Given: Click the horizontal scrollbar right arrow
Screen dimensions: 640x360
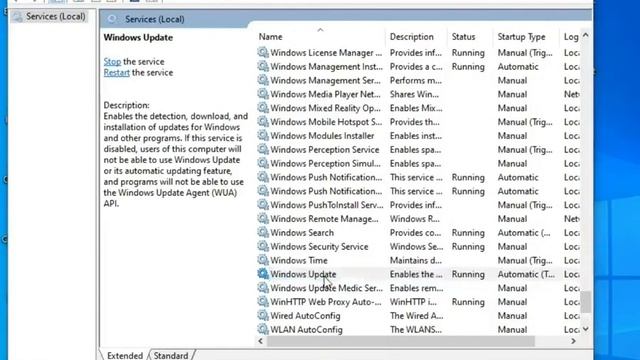Looking at the screenshot, I should [x=573, y=341].
